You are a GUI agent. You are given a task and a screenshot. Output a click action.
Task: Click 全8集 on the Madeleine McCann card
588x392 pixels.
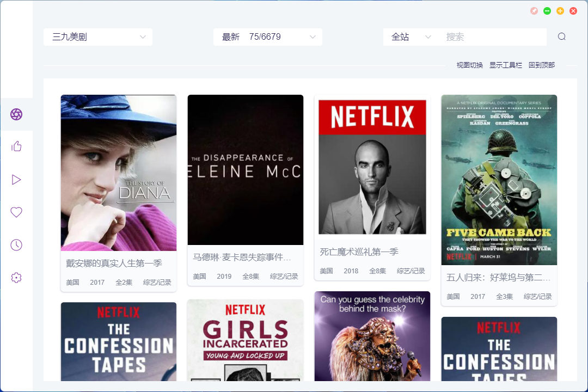(250, 277)
